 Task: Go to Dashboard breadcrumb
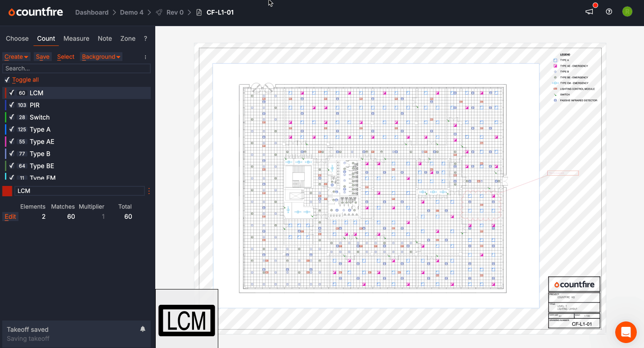92,12
